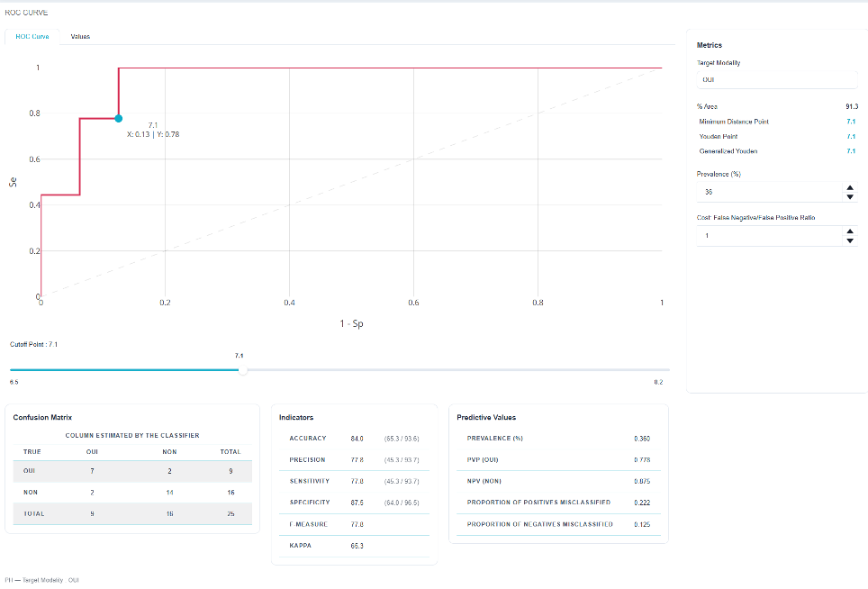Click the highlighted ROC curve point
Viewport: 868px width, 589px height.
(x=119, y=119)
